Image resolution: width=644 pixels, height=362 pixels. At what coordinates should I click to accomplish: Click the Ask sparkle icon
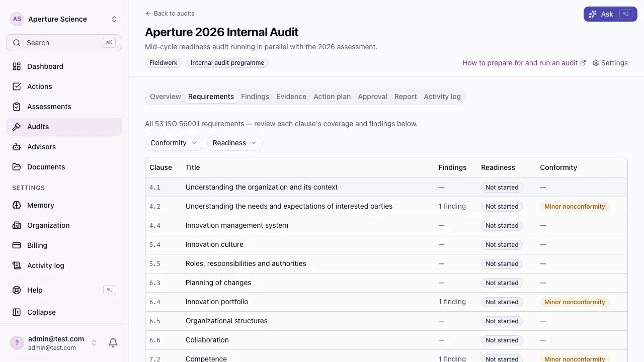click(x=593, y=14)
